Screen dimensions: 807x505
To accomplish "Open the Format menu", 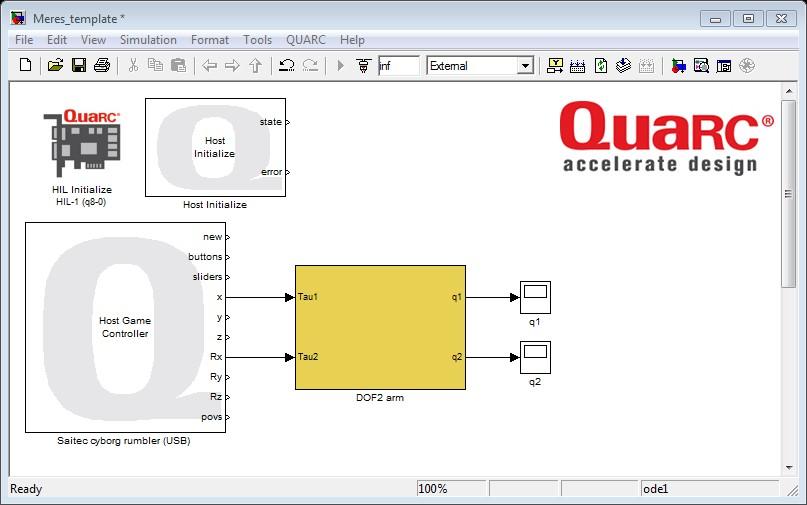I will tap(209, 40).
